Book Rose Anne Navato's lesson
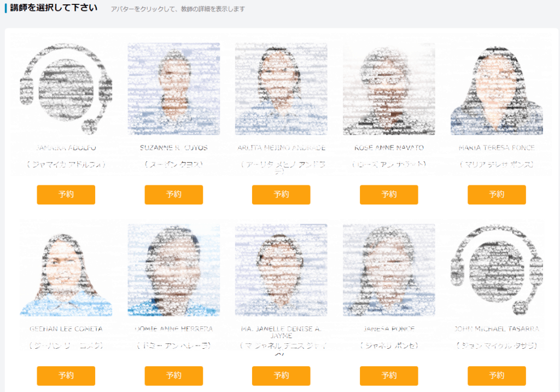Viewport: 560px width, 392px height. [x=389, y=195]
